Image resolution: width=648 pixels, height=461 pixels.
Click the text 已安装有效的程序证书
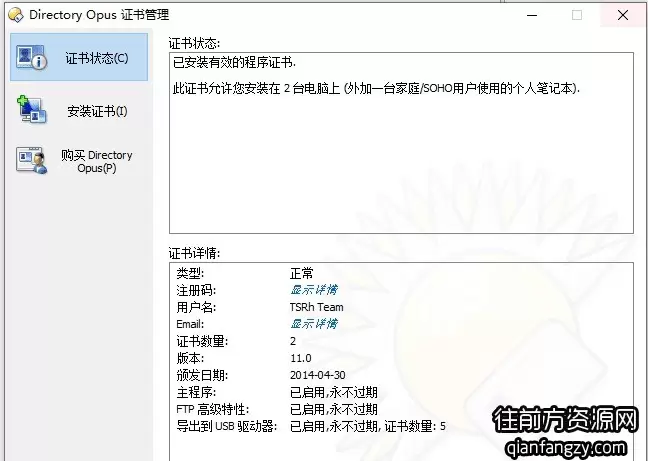[234, 62]
